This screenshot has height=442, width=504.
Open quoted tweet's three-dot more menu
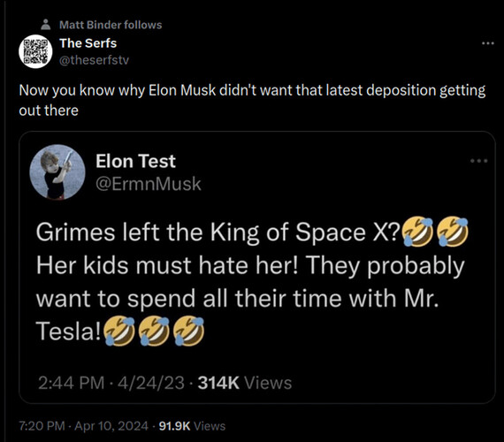click(x=478, y=160)
